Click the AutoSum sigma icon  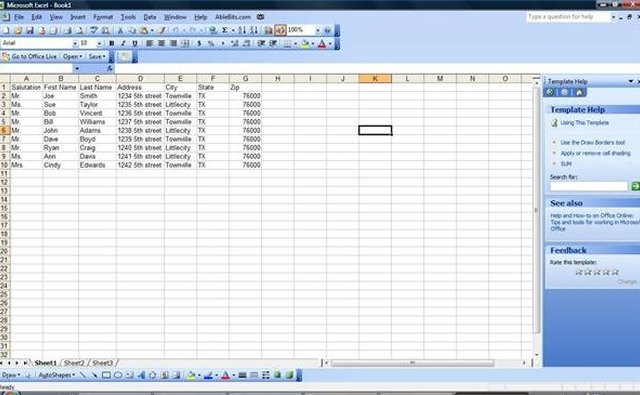pos(224,30)
